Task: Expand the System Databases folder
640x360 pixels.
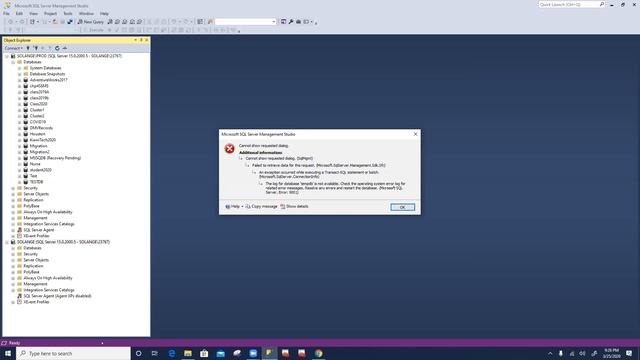Action: point(19,68)
